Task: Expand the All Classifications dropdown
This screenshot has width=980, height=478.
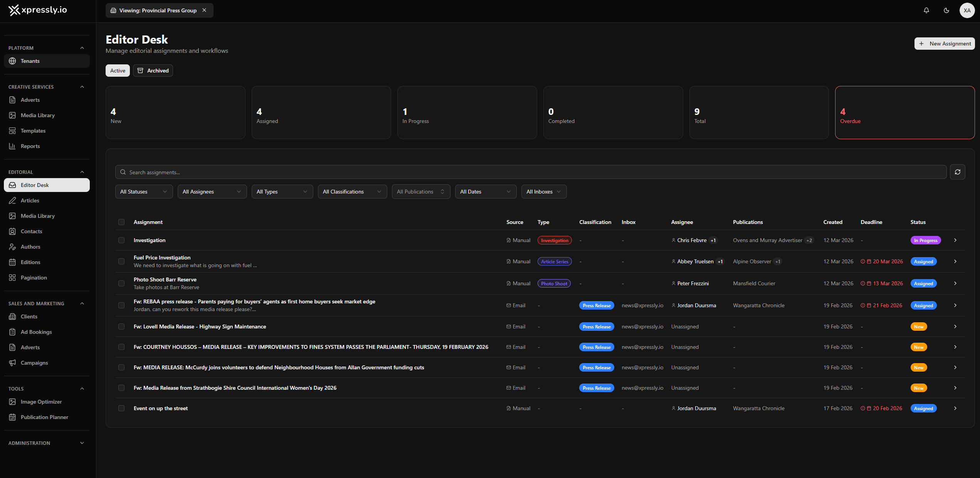Action: point(351,191)
